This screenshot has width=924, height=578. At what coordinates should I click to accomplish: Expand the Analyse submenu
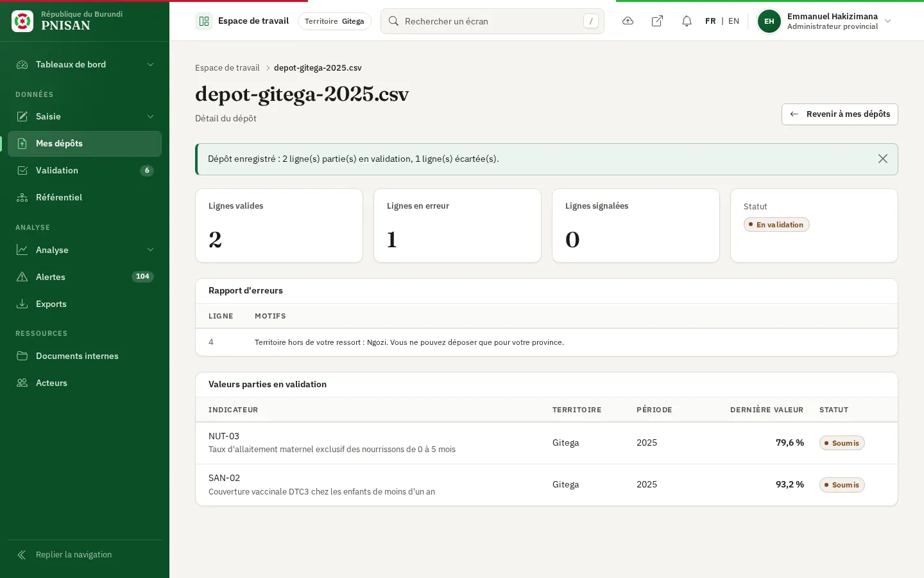coord(85,250)
